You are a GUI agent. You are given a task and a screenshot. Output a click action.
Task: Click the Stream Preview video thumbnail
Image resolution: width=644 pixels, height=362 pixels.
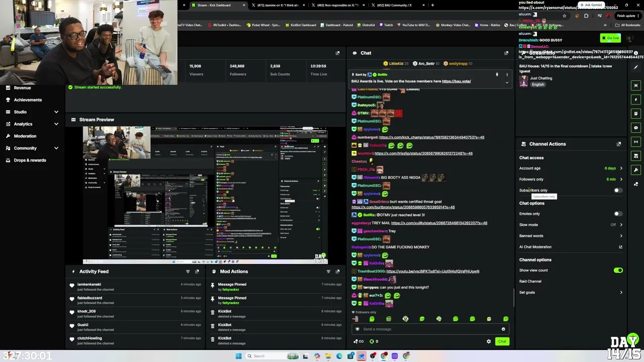205,196
